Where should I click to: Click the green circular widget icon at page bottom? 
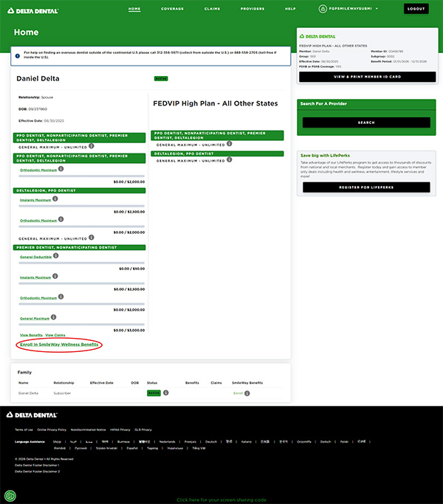[x=10, y=496]
